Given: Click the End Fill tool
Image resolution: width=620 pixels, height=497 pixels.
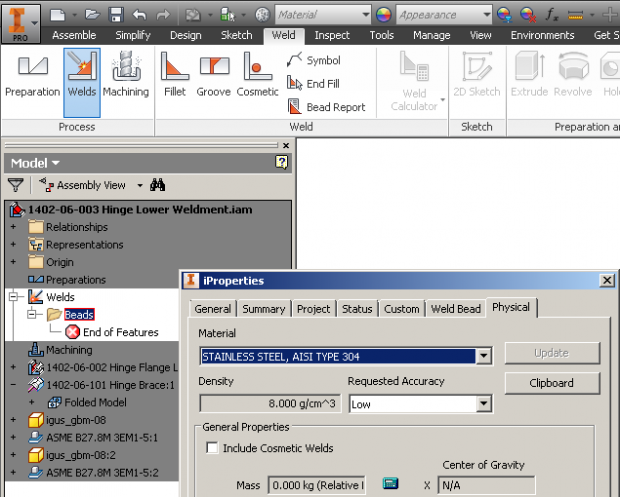Looking at the screenshot, I should (x=313, y=84).
